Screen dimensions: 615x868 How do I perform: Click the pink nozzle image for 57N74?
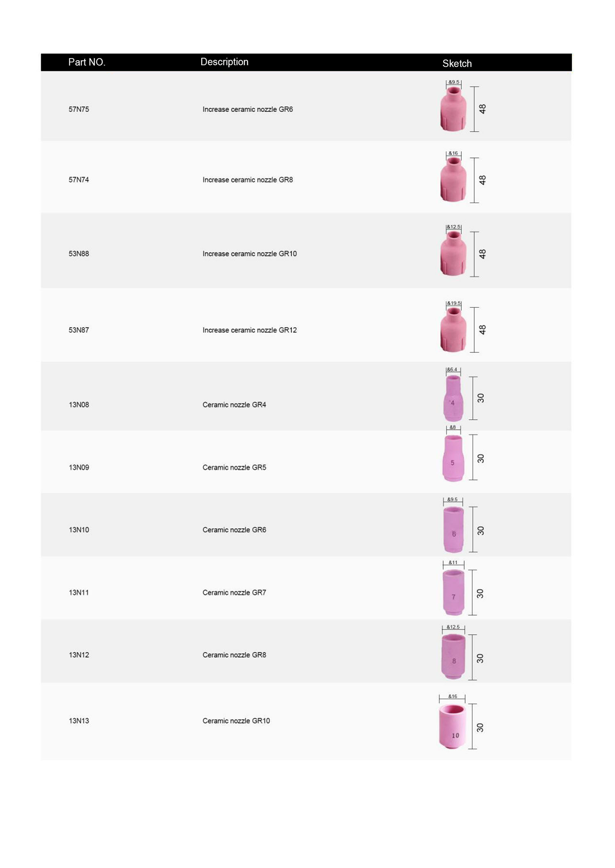453,180
